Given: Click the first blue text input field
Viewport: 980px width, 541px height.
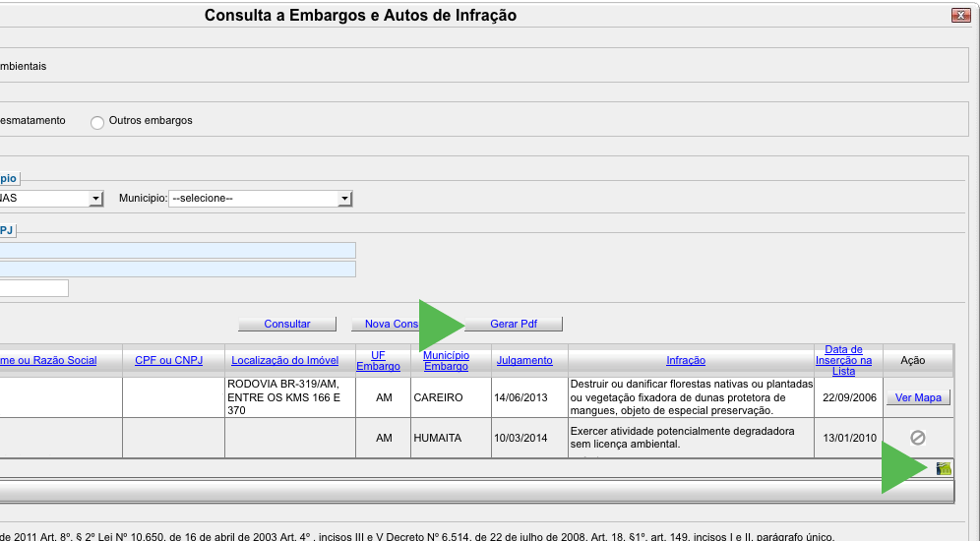Looking at the screenshot, I should tap(177, 251).
